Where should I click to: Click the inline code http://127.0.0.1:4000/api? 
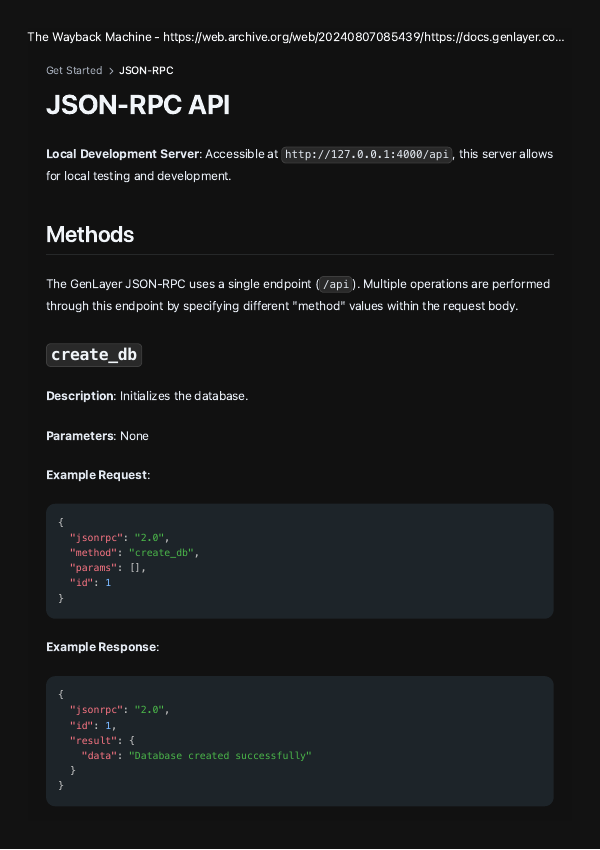[x=366, y=154]
